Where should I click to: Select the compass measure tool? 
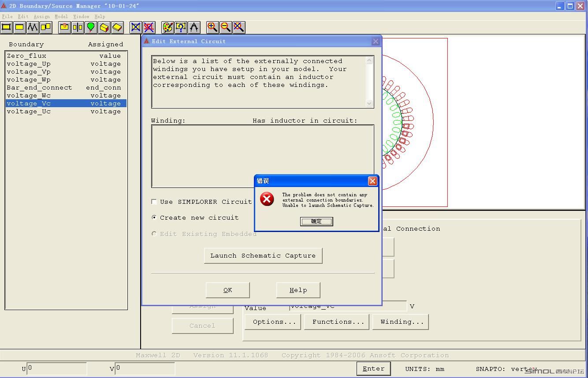pyautogui.click(x=194, y=27)
